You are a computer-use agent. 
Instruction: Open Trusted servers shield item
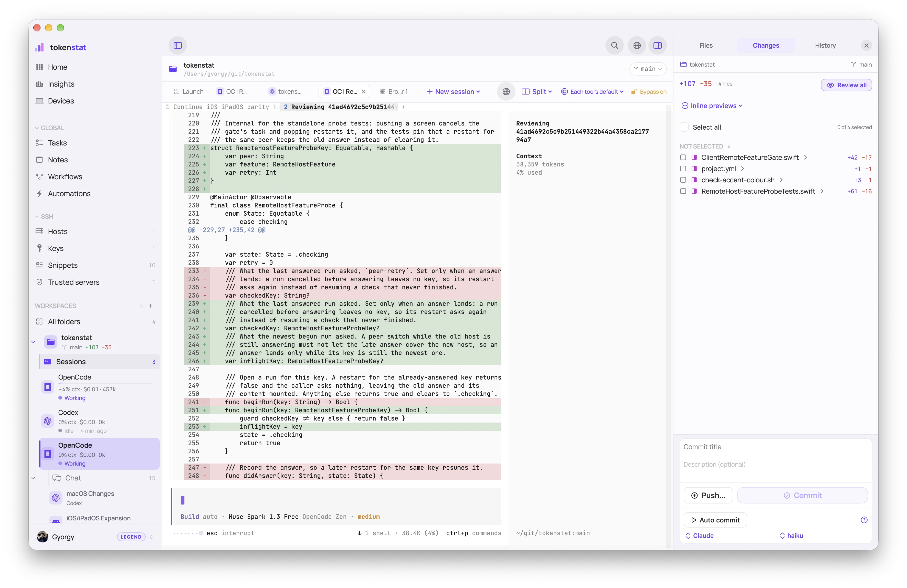point(73,282)
